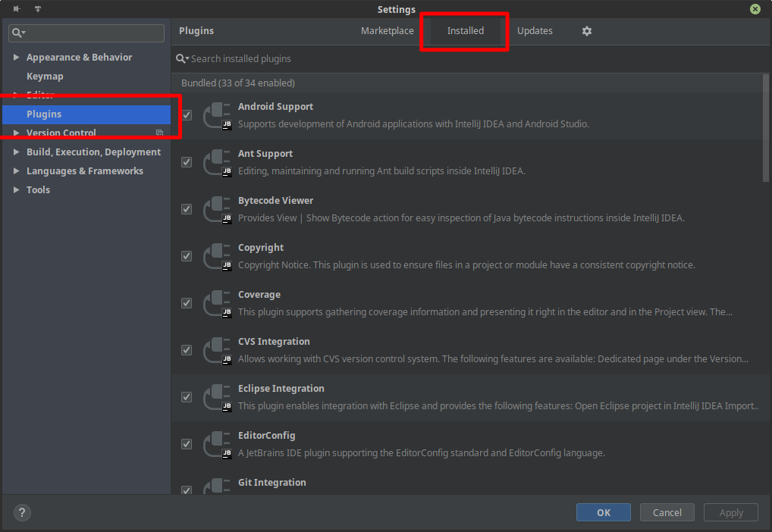This screenshot has height=532, width=772.
Task: Disable the Android Support plugin checkbox
Action: [187, 115]
